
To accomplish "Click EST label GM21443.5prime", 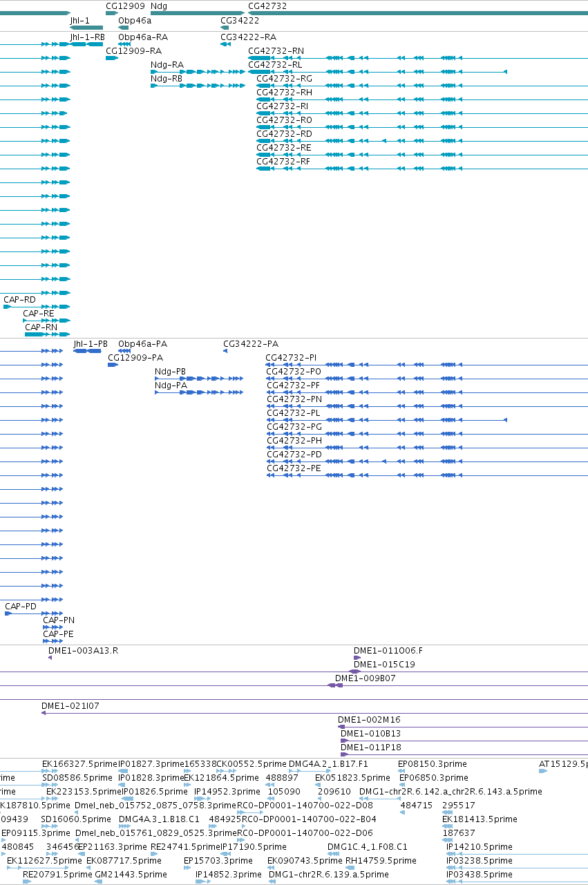I will click(131, 874).
